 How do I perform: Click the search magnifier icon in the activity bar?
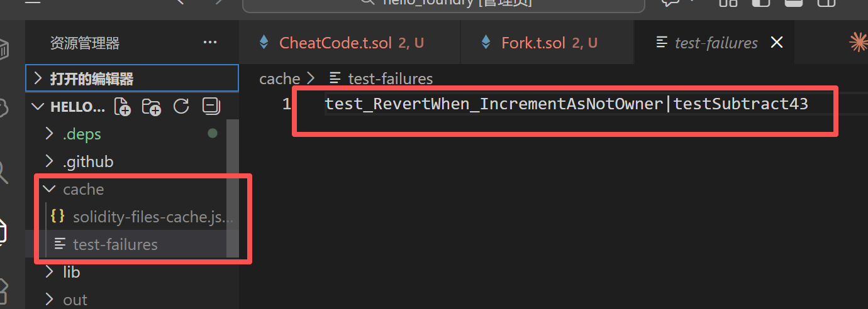point(5,171)
